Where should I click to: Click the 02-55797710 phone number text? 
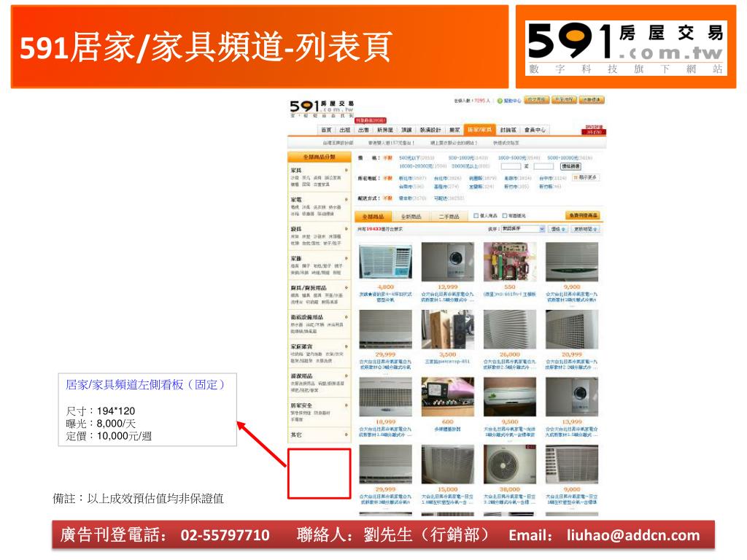tap(225, 535)
